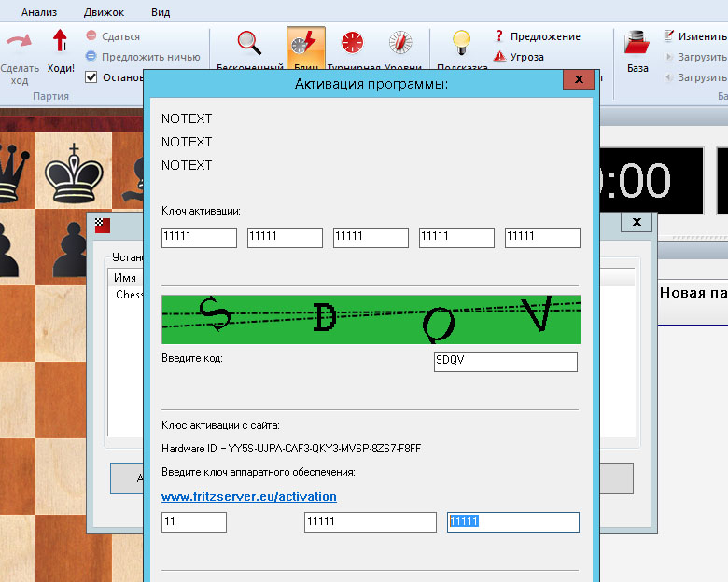Click the hint light bulb icon
The image size is (728, 582).
pyautogui.click(x=461, y=43)
